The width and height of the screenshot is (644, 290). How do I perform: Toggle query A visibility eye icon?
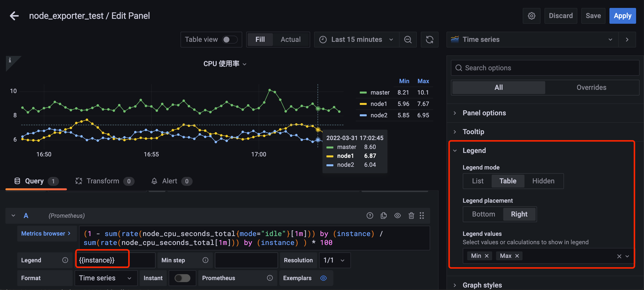397,215
